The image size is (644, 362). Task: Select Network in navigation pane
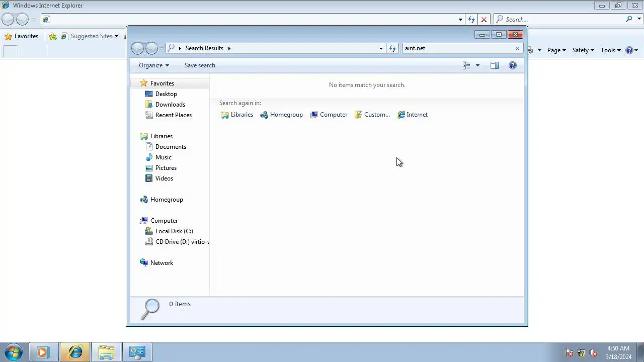[x=162, y=263]
